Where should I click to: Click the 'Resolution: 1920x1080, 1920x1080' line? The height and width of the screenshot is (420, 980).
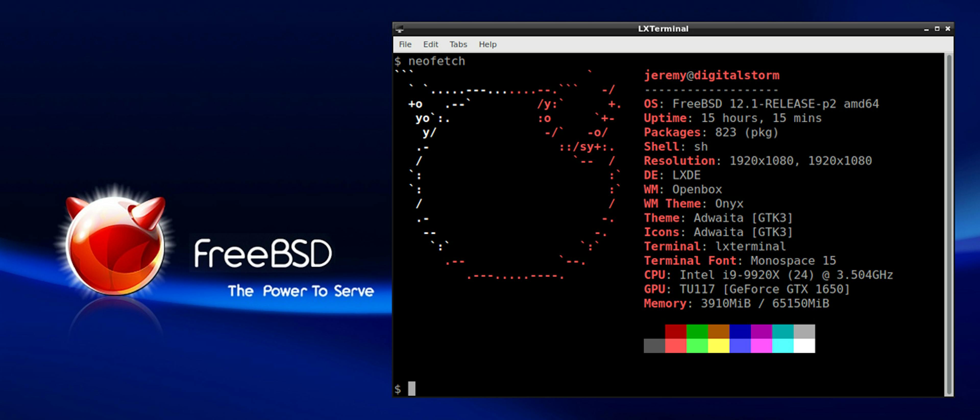pos(758,161)
